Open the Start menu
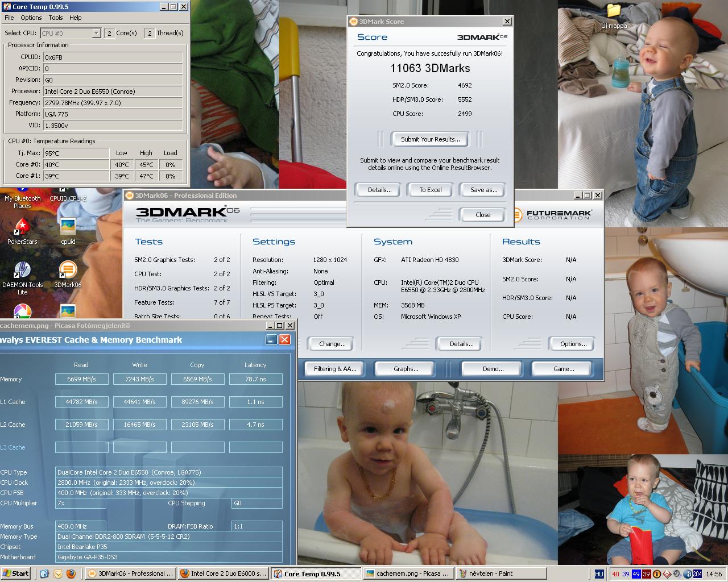 pyautogui.click(x=16, y=573)
